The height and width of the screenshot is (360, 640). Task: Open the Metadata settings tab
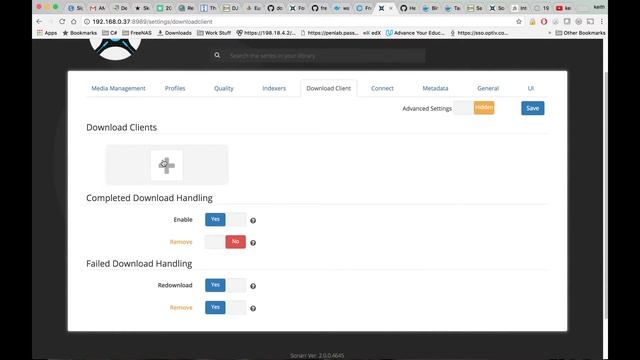coord(435,88)
